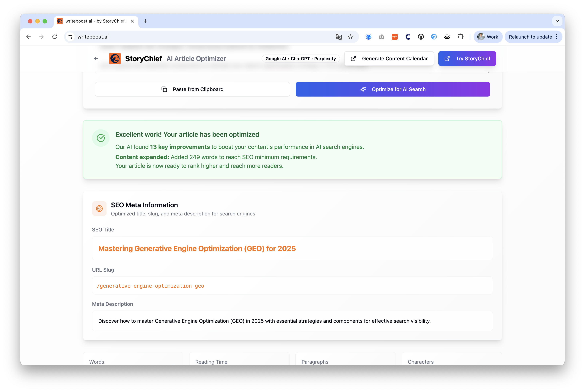Bookmark this page with the star icon
Screen dimensions: 585x392
pos(350,37)
